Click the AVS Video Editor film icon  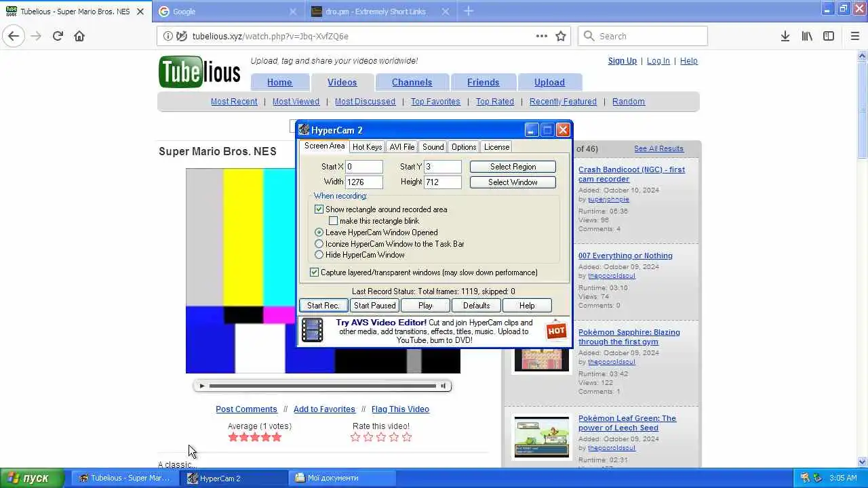coord(313,330)
